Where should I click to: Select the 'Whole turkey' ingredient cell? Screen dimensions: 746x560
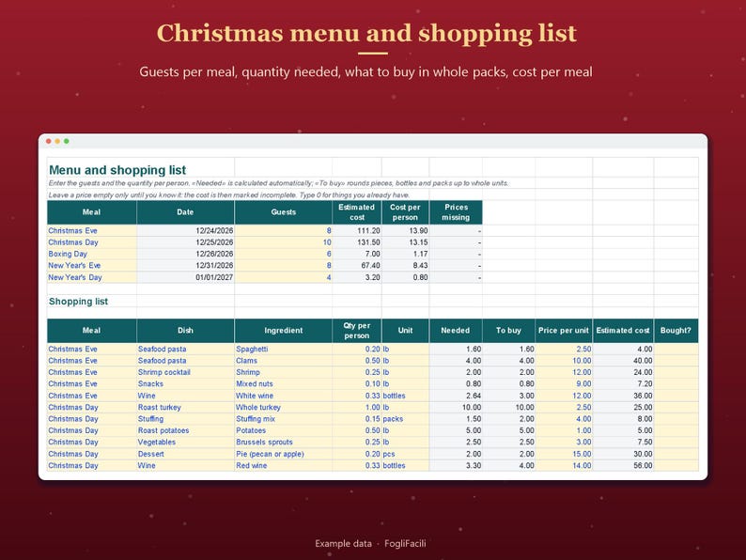click(x=284, y=407)
